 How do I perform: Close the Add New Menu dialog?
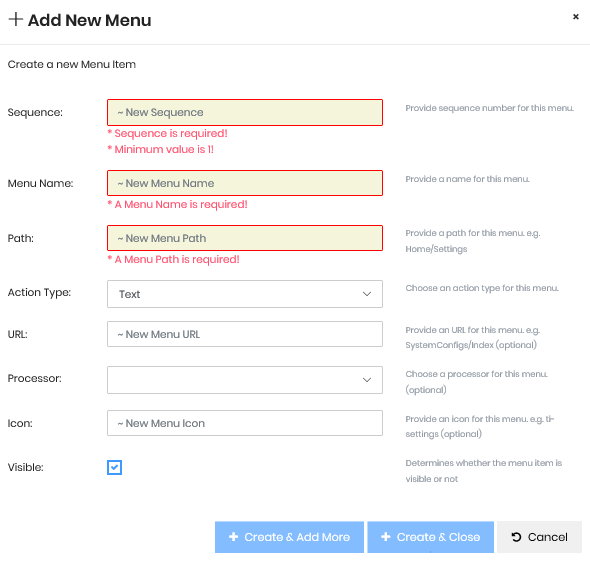point(575,17)
